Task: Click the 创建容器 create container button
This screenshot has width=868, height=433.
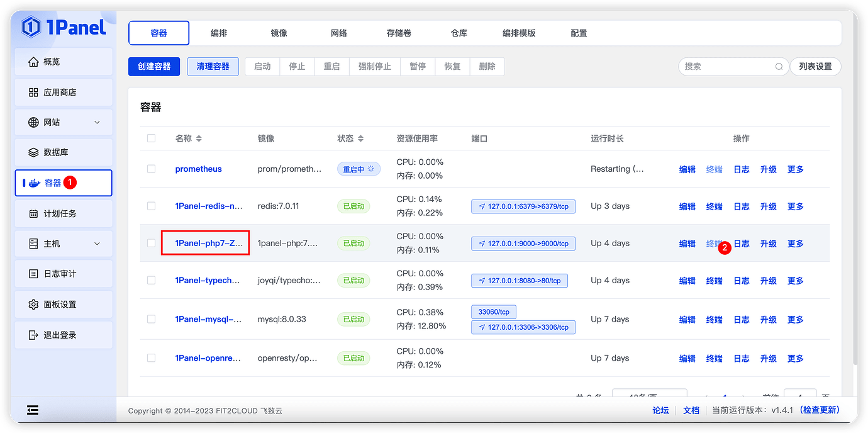Action: tap(154, 67)
